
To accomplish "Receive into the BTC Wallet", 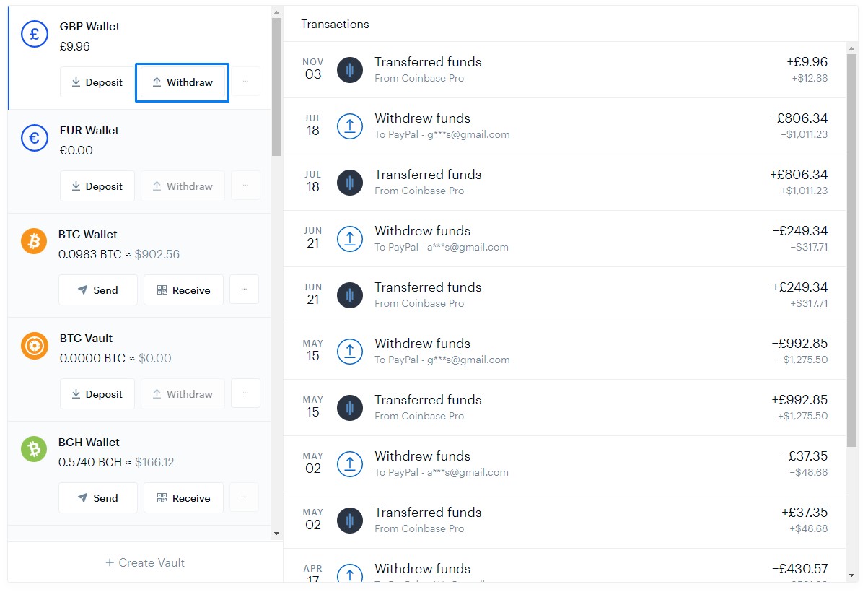I will 183,290.
